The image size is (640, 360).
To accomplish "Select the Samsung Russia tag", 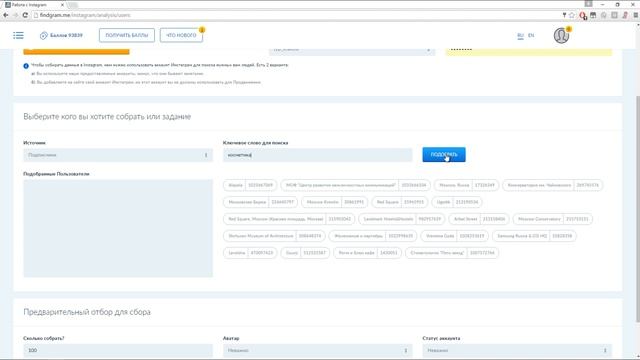I will click(x=534, y=236).
